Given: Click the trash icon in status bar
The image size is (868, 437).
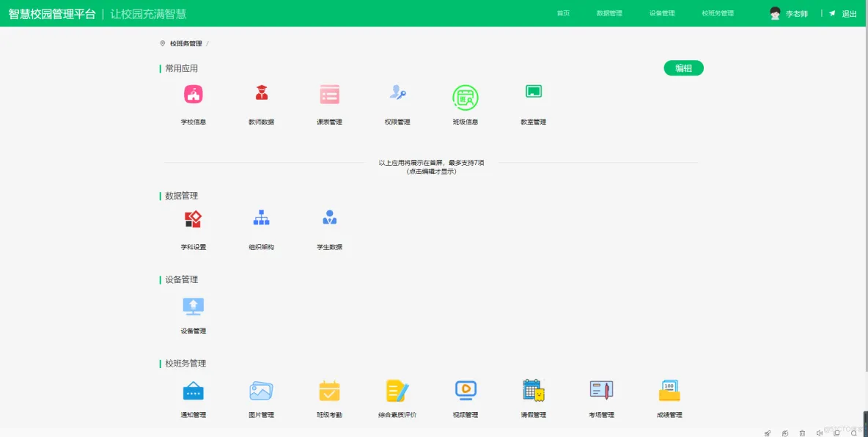Looking at the screenshot, I should click(802, 433).
